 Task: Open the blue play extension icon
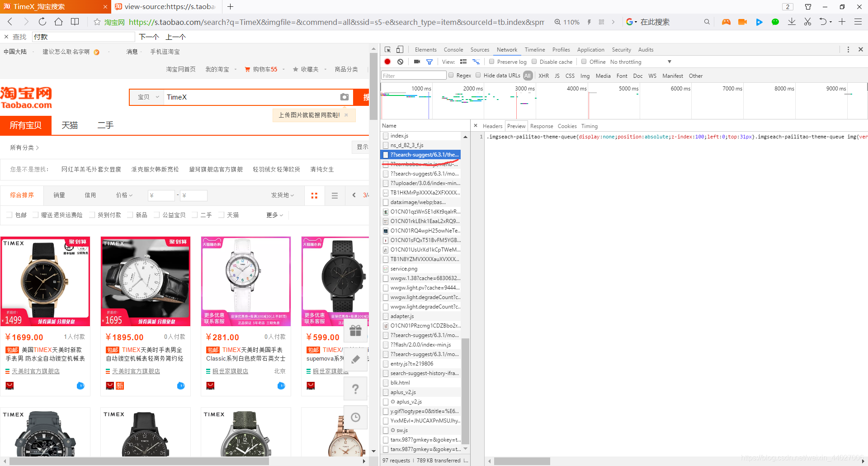click(759, 22)
